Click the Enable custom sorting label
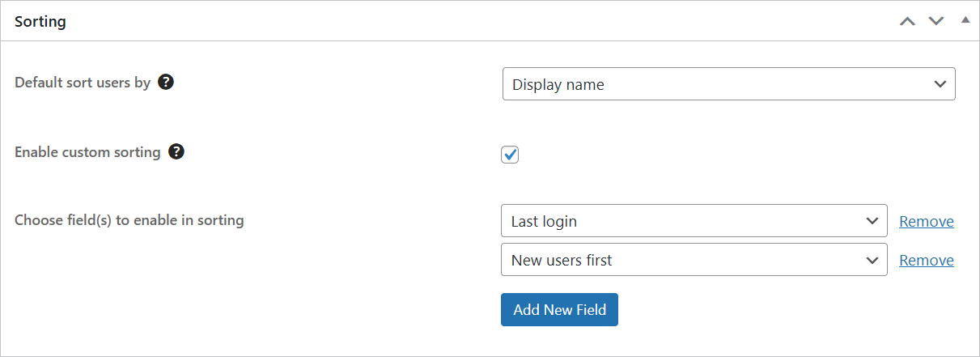 [x=87, y=152]
